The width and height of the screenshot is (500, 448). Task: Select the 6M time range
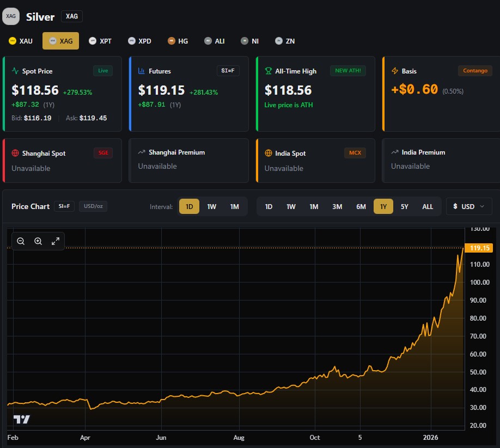click(361, 206)
